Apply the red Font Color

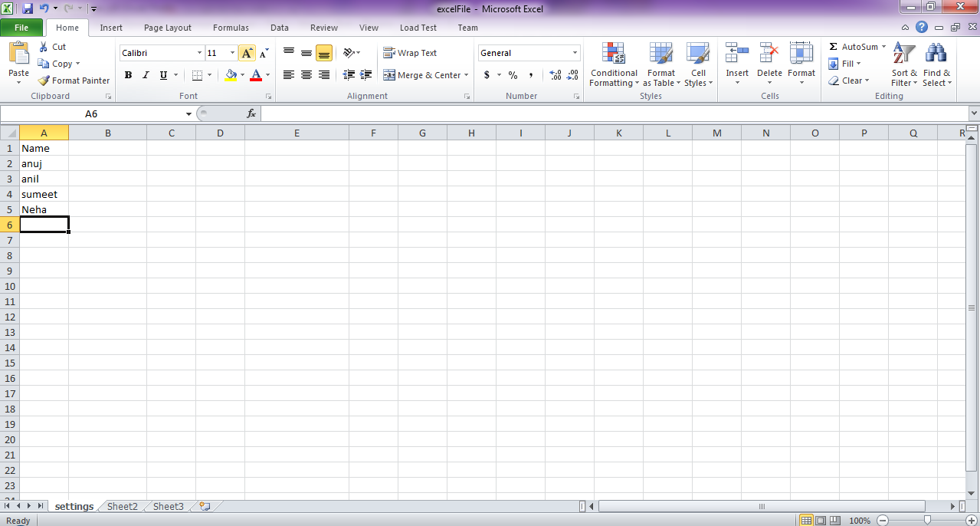tap(256, 75)
